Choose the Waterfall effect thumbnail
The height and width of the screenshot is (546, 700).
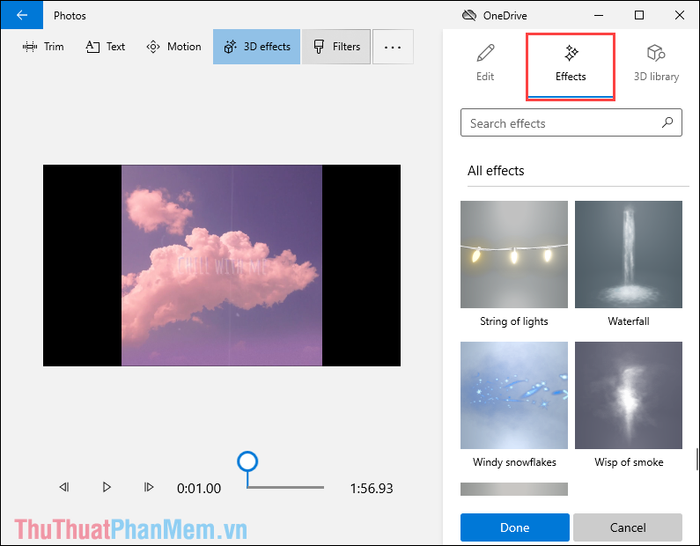pos(629,254)
